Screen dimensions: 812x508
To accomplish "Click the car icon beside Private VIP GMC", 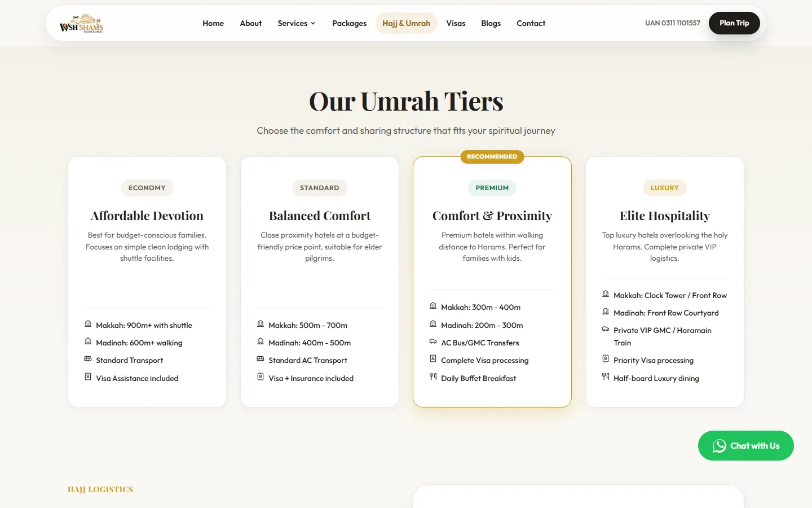I will point(606,329).
